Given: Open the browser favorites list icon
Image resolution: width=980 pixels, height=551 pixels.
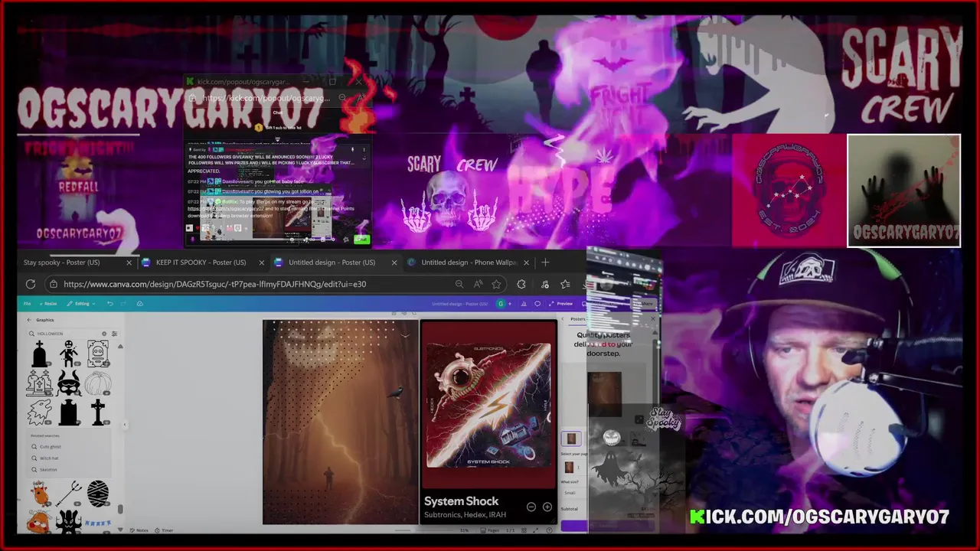Looking at the screenshot, I should click(565, 284).
